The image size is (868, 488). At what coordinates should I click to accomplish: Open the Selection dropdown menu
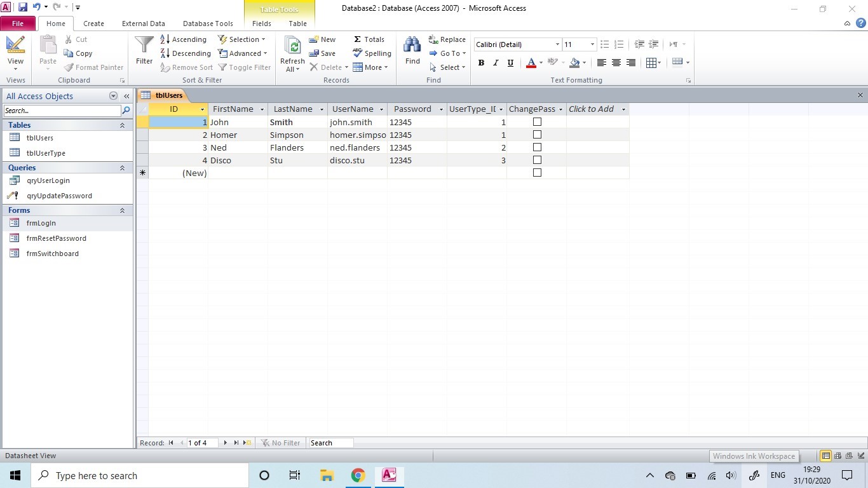click(x=243, y=39)
